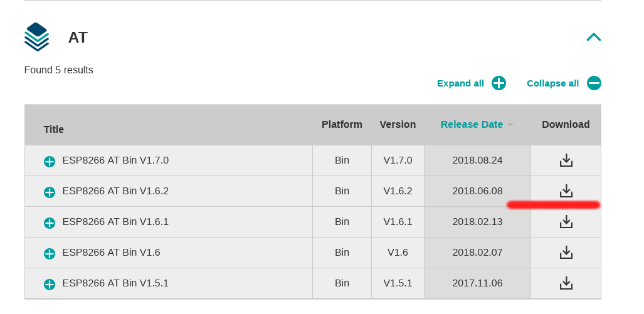Expand the ESP8266 AT Bin V1.5.1 row
The height and width of the screenshot is (314, 644).
(50, 285)
